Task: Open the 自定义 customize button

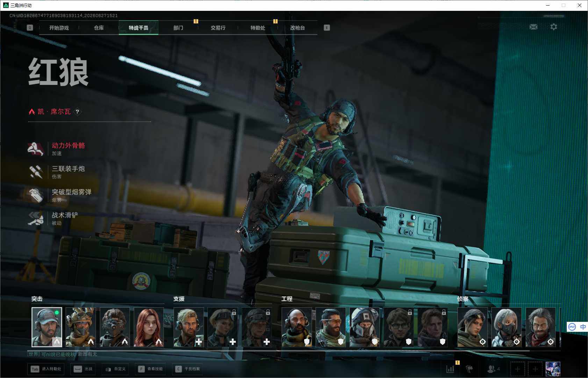Action: [x=116, y=369]
